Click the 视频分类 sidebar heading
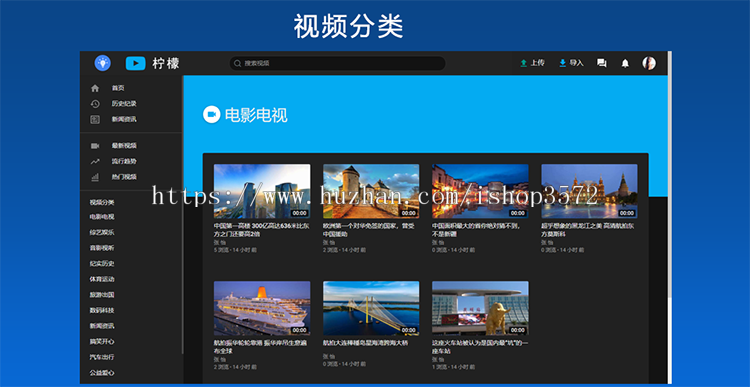Image resolution: width=750 pixels, height=387 pixels. pyautogui.click(x=102, y=202)
